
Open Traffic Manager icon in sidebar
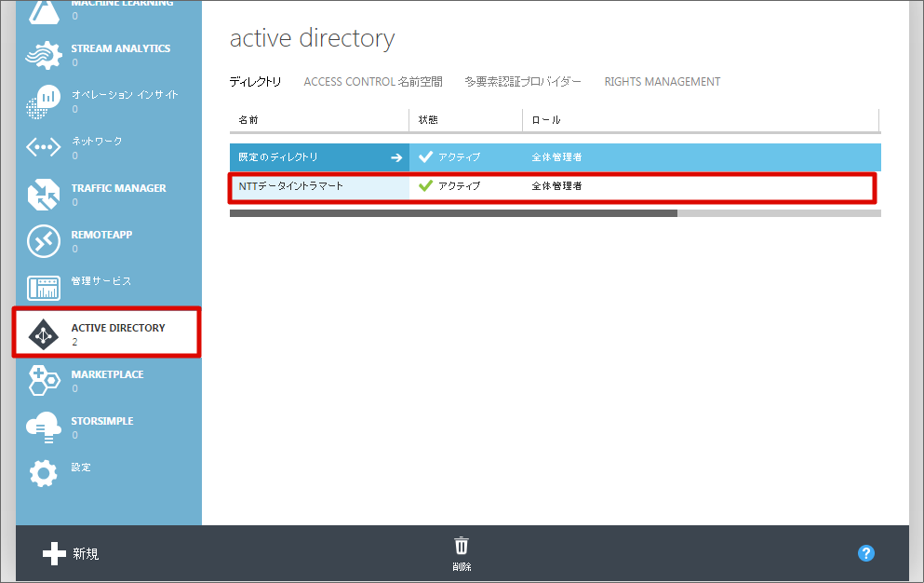(x=44, y=195)
